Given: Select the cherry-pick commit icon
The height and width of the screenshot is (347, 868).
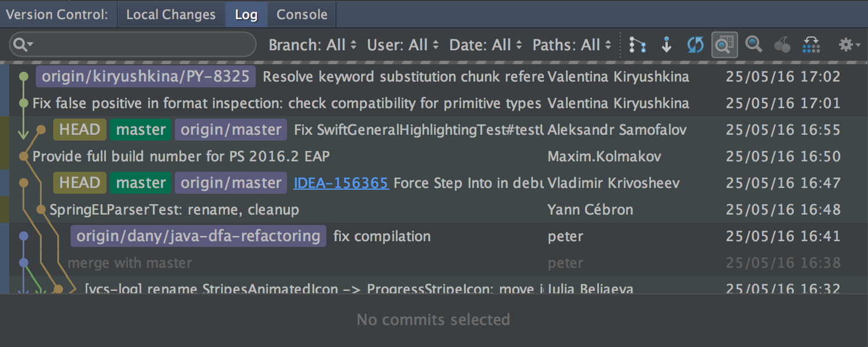Looking at the screenshot, I should 782,45.
